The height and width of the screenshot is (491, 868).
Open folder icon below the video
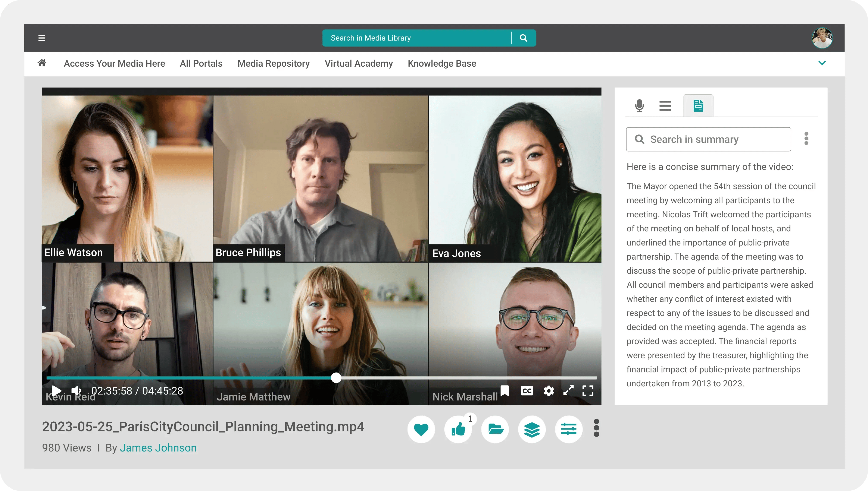pos(495,429)
